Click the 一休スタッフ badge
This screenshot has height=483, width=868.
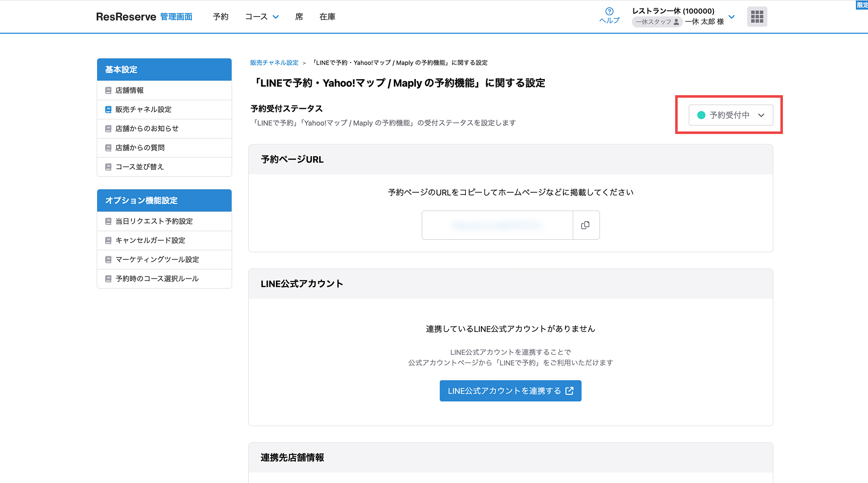pyautogui.click(x=657, y=22)
